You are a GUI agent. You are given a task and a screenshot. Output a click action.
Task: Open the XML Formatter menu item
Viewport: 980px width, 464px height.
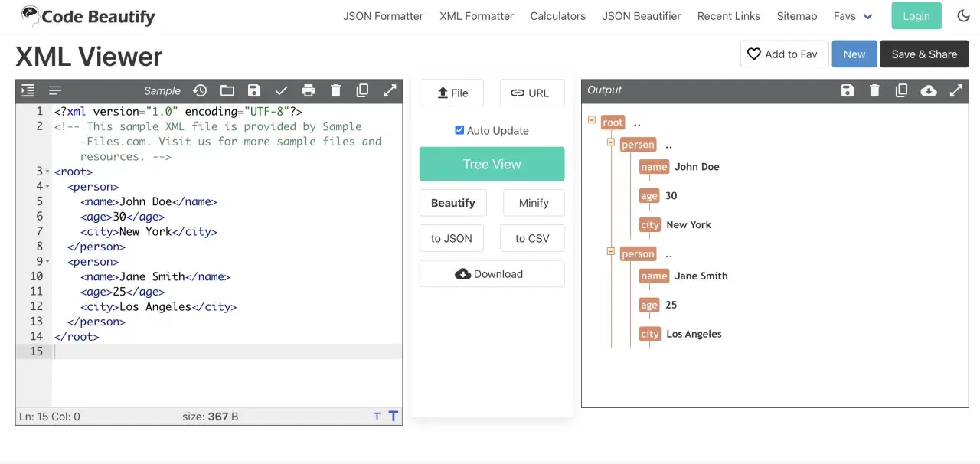click(476, 15)
